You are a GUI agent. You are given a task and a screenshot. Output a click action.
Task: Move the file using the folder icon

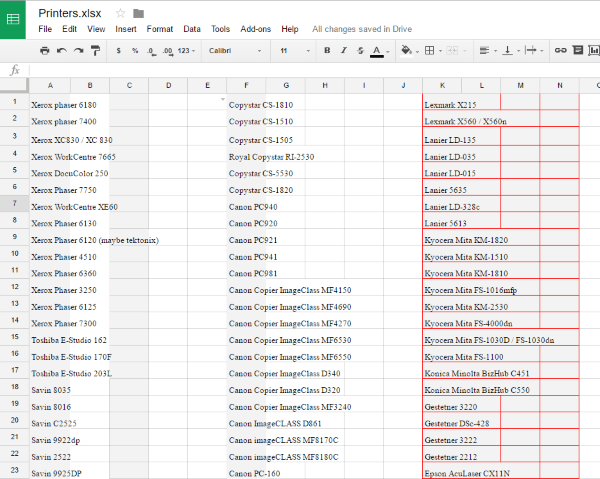click(138, 13)
